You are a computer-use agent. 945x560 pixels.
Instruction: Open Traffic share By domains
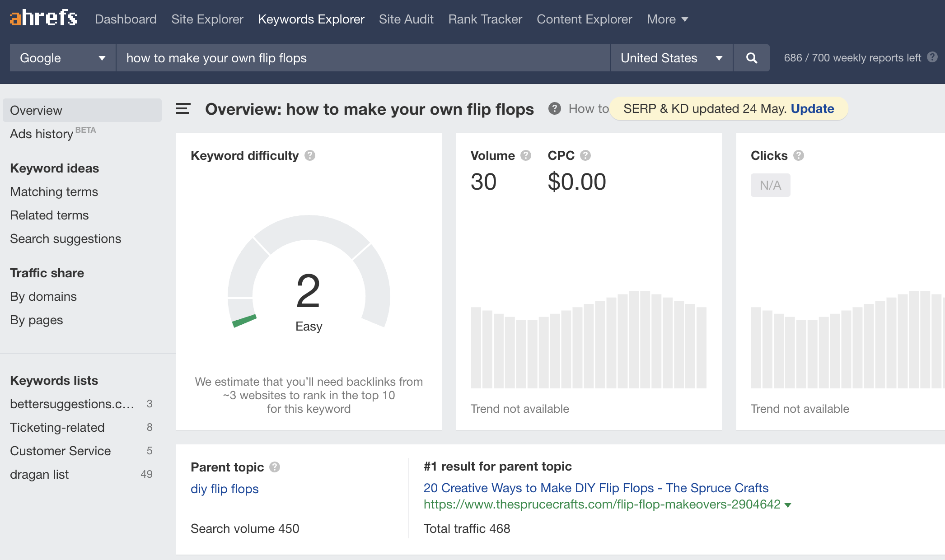point(43,296)
